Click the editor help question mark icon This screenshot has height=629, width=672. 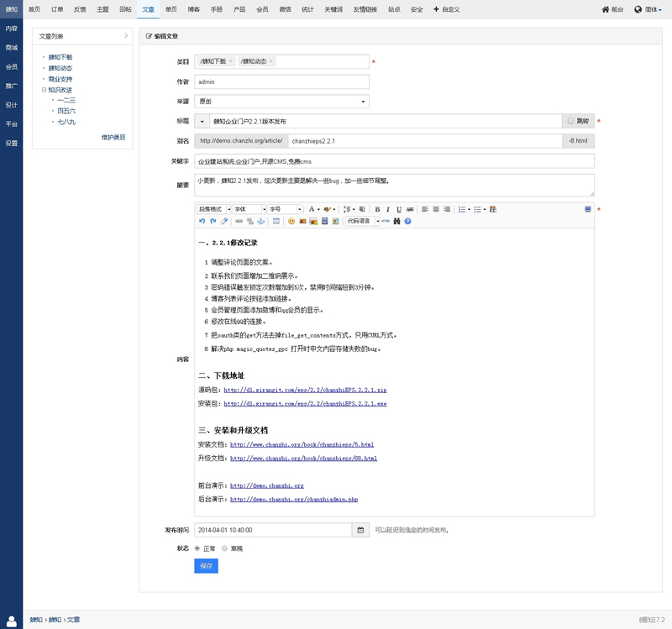pyautogui.click(x=407, y=221)
